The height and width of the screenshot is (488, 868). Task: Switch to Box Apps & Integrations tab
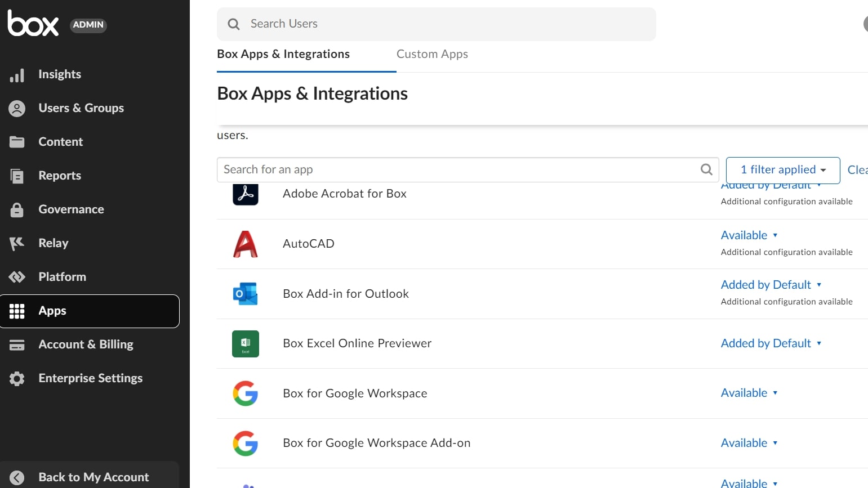point(283,54)
